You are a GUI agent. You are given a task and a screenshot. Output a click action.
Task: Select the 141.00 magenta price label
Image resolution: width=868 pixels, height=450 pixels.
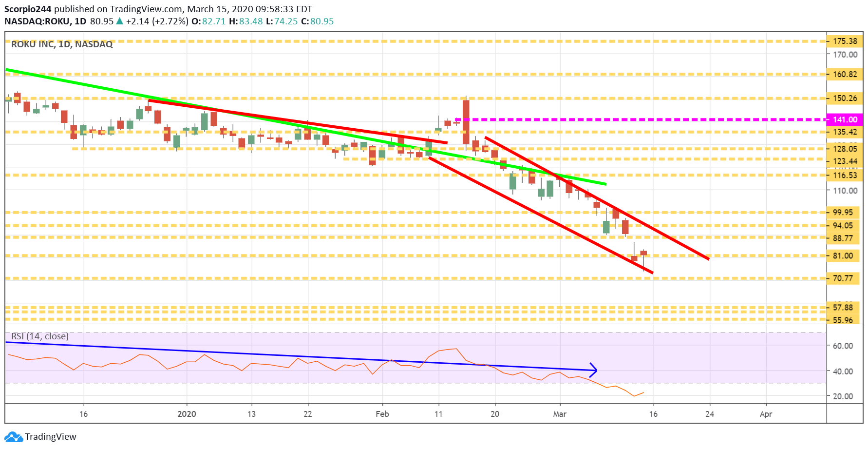[x=845, y=119]
